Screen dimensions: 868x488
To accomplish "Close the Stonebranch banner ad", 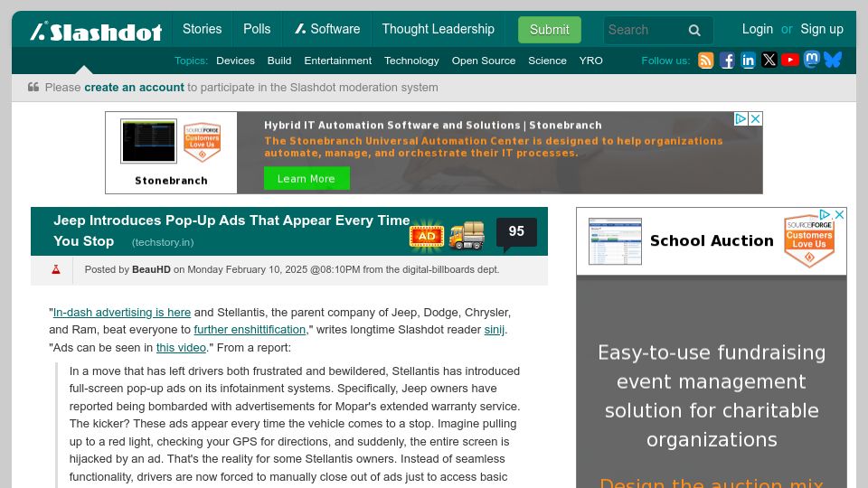I will point(756,118).
